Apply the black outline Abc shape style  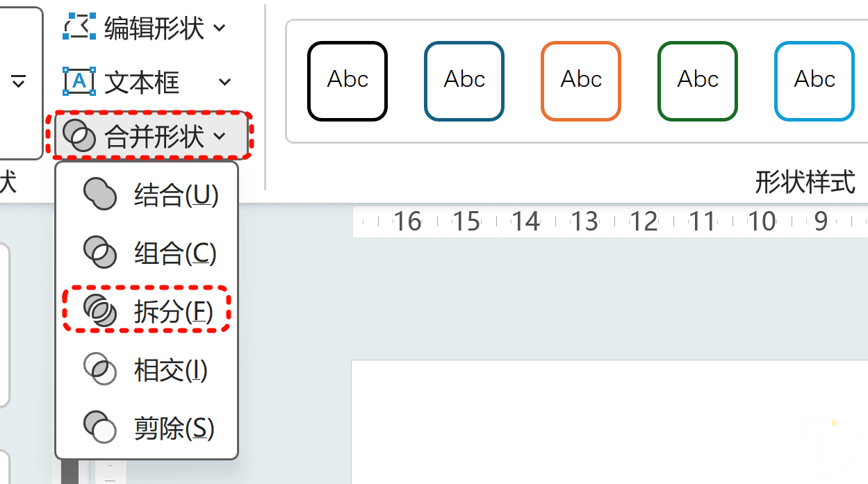(347, 81)
